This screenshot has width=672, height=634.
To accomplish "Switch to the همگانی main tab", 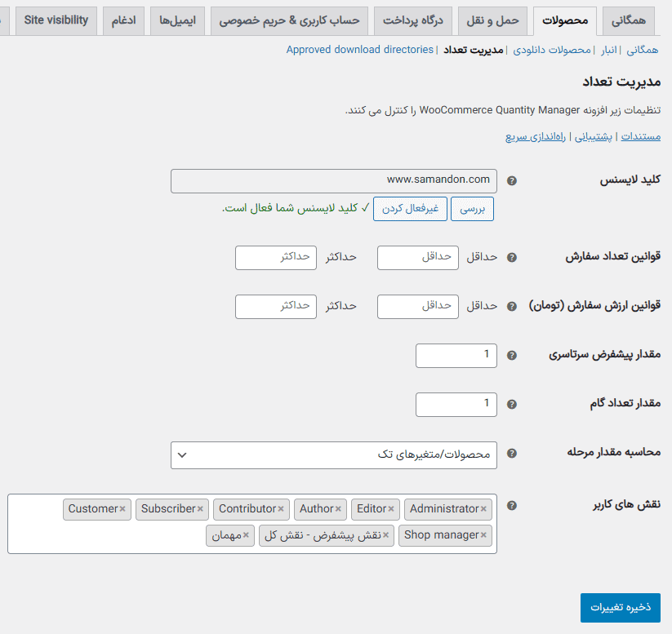I will click(x=628, y=20).
